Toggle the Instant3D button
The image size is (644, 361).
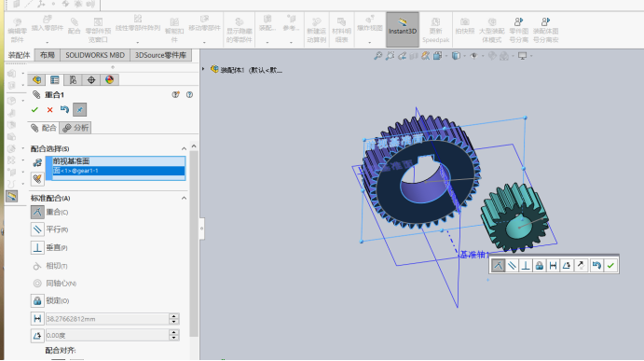(403, 30)
